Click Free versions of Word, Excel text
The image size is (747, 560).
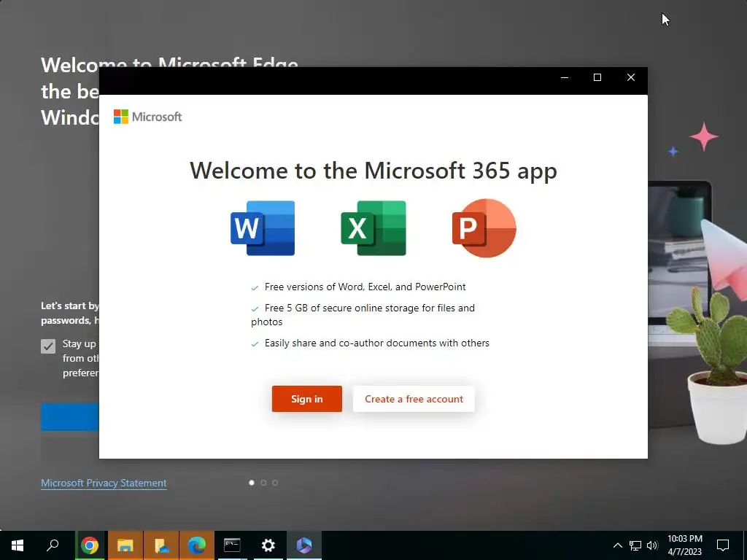click(365, 287)
